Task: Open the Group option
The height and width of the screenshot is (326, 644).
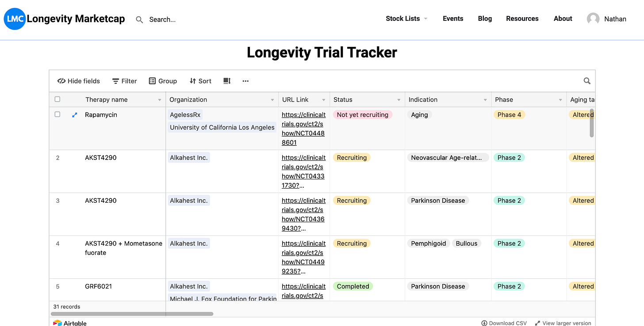Action: [163, 81]
